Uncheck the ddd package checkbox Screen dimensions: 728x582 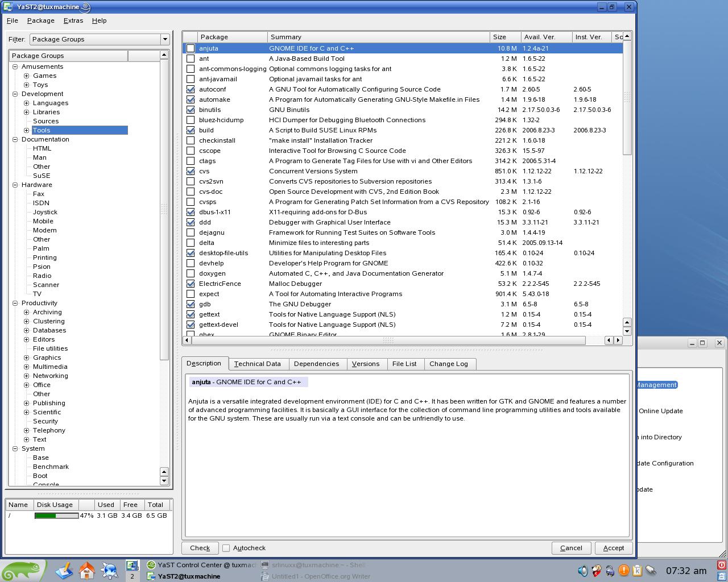pyautogui.click(x=191, y=222)
